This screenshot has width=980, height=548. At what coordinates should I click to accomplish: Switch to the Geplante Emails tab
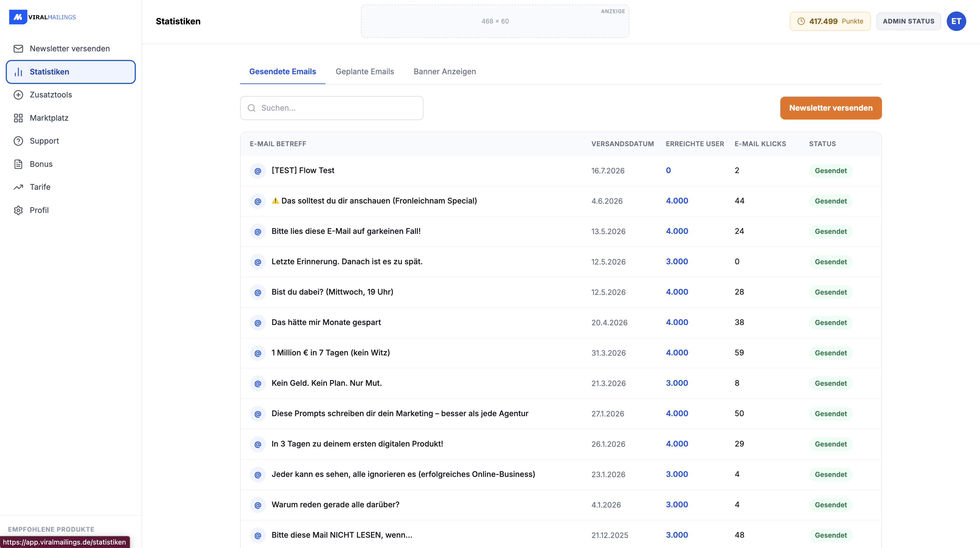(x=364, y=72)
